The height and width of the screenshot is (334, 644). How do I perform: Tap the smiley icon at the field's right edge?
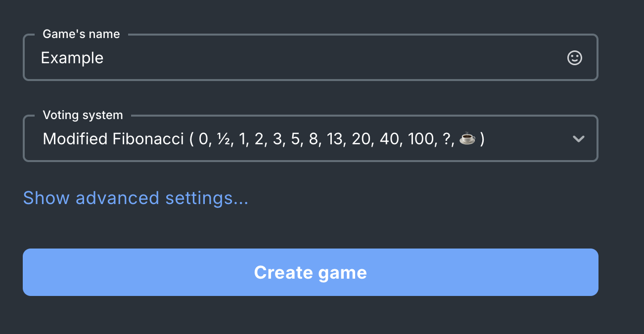point(574,58)
